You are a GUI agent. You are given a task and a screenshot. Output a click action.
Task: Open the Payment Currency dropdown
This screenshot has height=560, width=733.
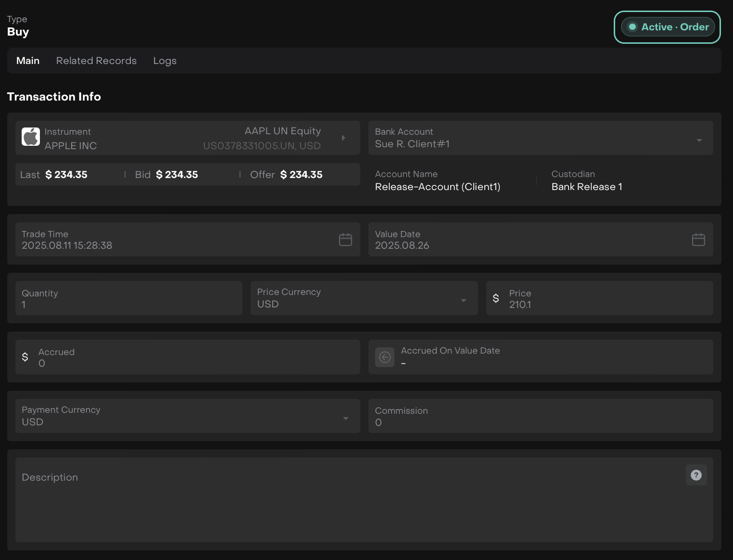click(x=345, y=419)
